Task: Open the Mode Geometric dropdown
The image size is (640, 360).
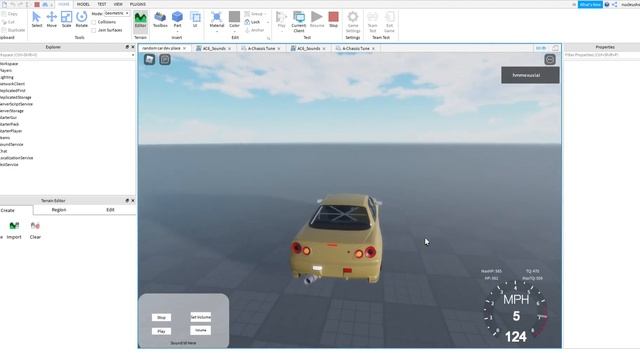Action: point(117,13)
